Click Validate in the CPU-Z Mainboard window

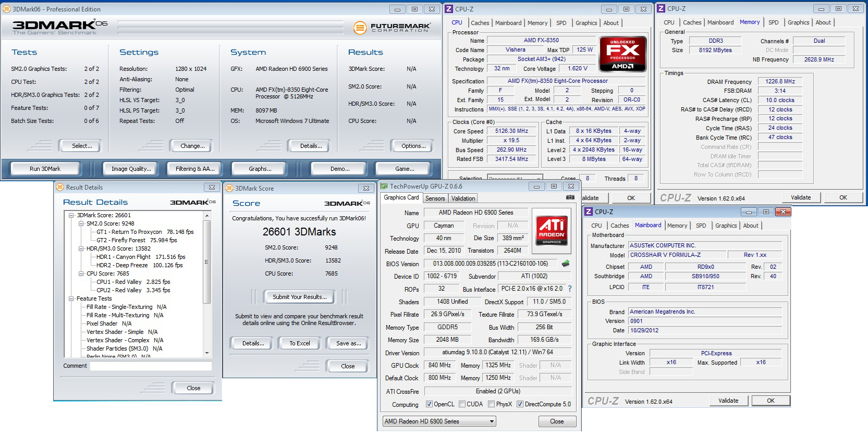pyautogui.click(x=728, y=401)
